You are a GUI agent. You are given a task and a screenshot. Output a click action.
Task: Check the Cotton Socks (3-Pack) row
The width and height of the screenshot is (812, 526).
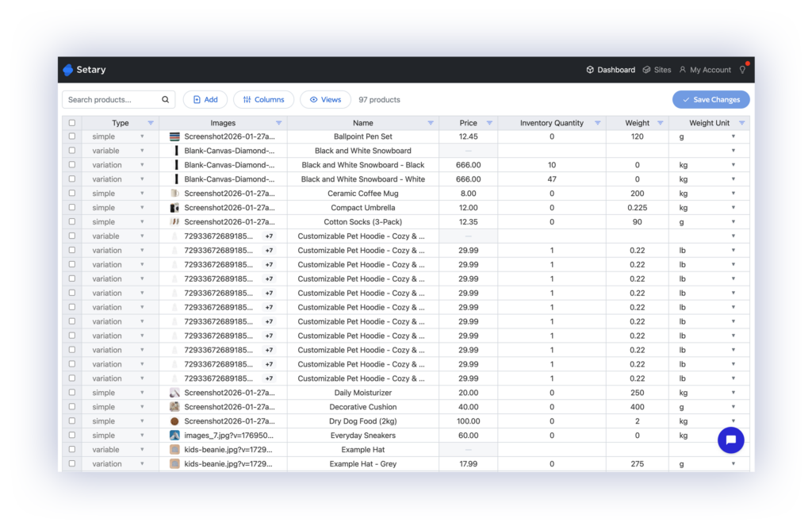coord(72,222)
